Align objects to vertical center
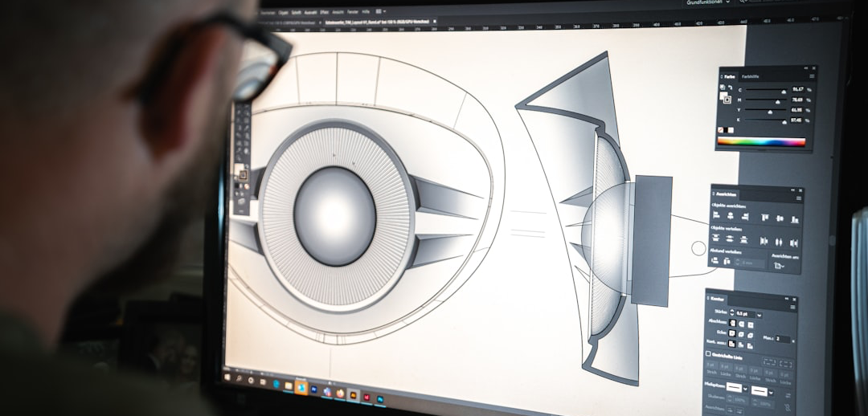Viewport: 868px width, 416px height. [780, 218]
